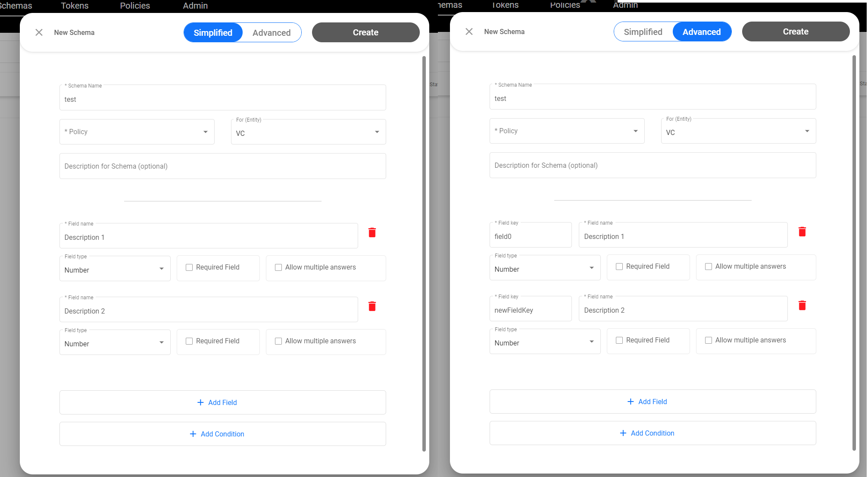Click the Create button in the Advanced dialog

796,31
